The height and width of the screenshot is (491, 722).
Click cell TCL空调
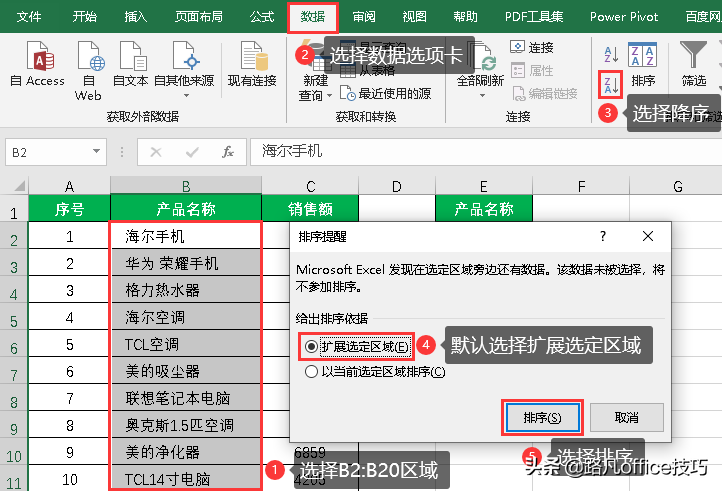pos(186,344)
